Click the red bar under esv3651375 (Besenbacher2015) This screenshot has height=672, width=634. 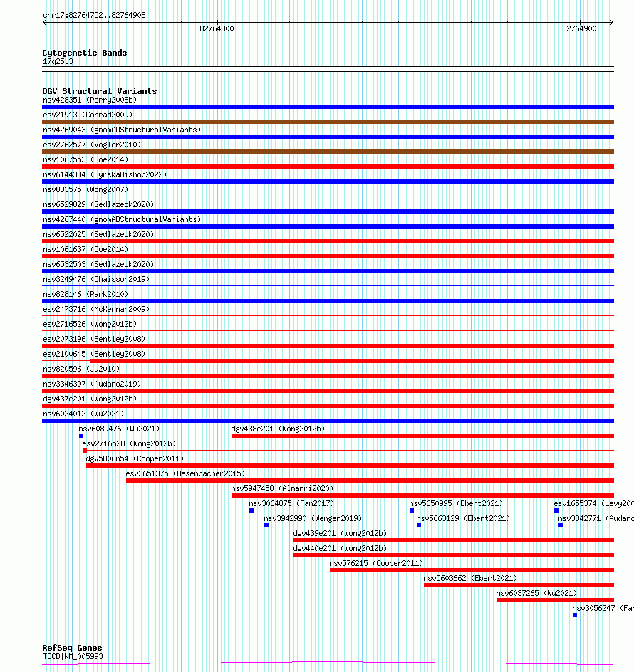370,481
